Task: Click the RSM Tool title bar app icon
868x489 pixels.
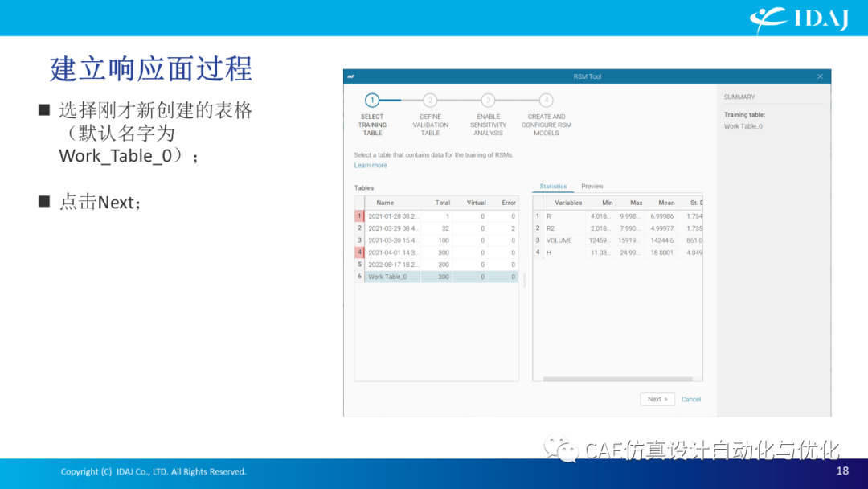Action: pos(350,76)
